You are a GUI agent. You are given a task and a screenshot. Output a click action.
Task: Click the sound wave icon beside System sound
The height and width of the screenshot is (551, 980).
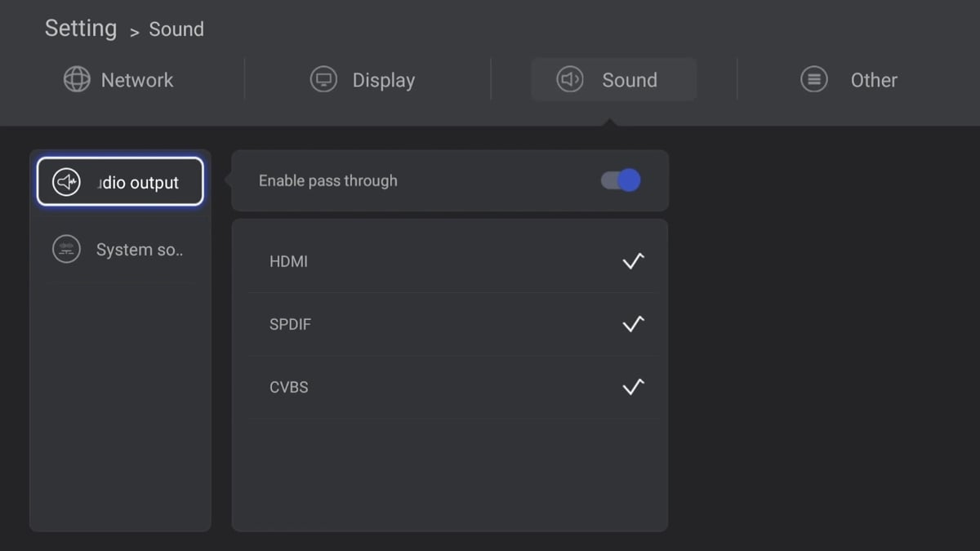(x=66, y=249)
